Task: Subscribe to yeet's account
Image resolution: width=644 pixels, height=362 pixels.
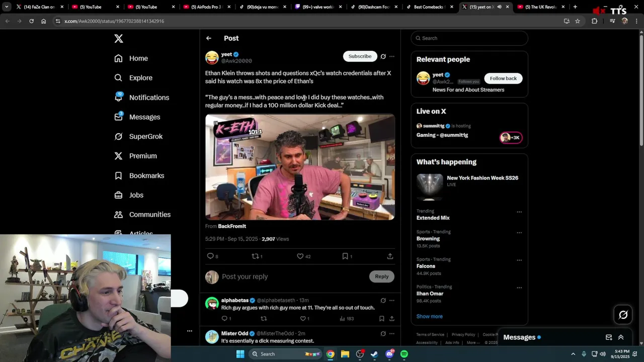Action: click(360, 56)
